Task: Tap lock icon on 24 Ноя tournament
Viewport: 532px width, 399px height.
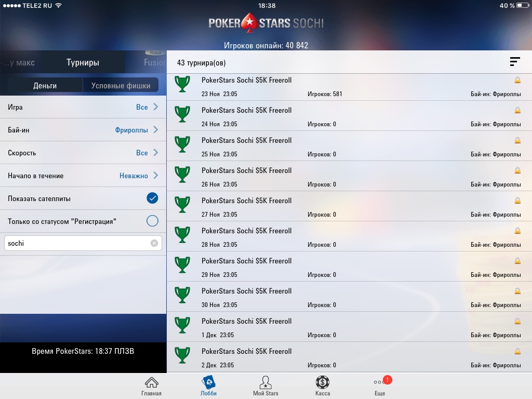Action: pos(517,110)
